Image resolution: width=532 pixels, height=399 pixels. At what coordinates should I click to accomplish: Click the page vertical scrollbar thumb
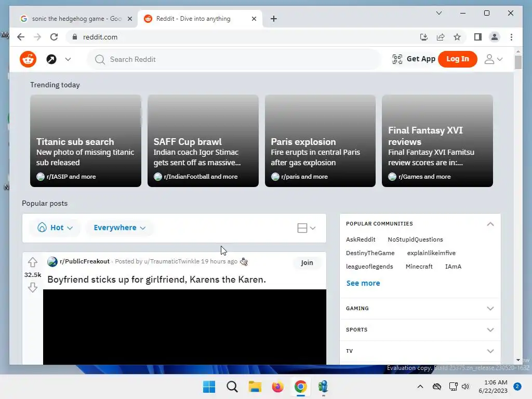(518, 62)
